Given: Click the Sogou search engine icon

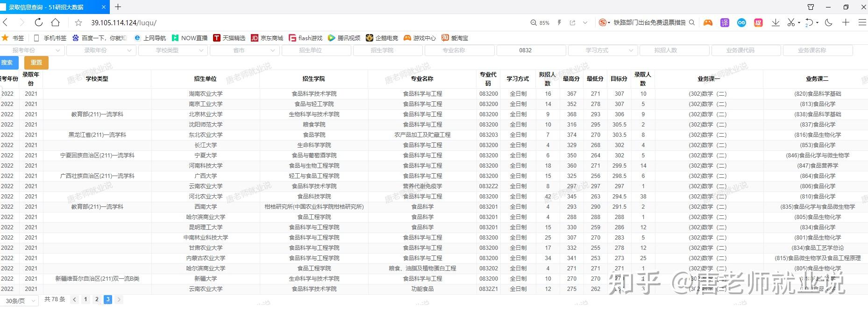Looking at the screenshot, I should tap(603, 22).
